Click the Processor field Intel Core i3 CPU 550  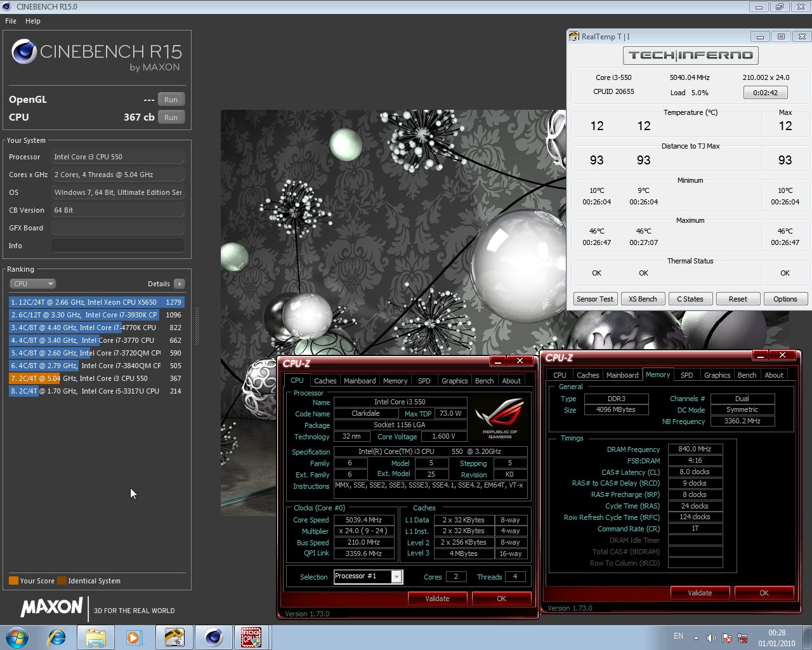pos(118,157)
